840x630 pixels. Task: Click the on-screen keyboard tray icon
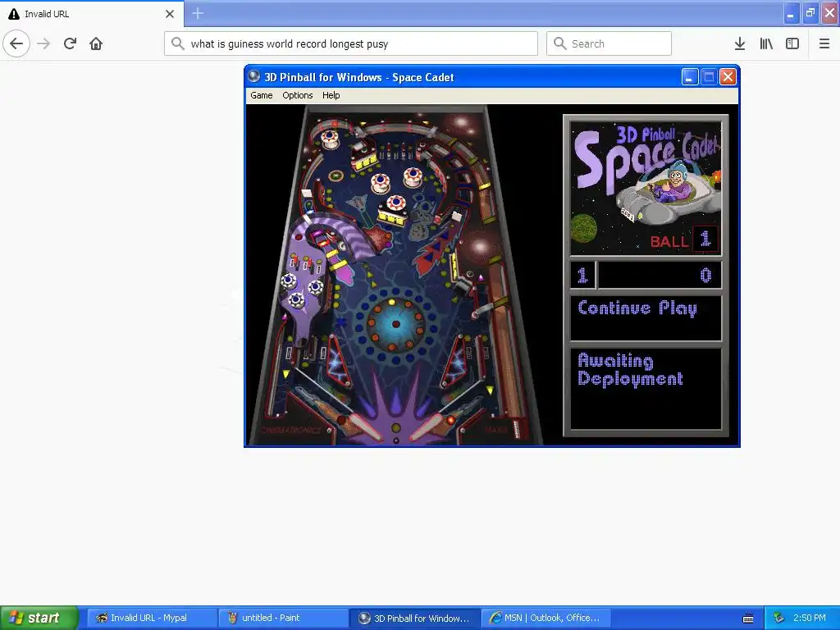point(748,619)
